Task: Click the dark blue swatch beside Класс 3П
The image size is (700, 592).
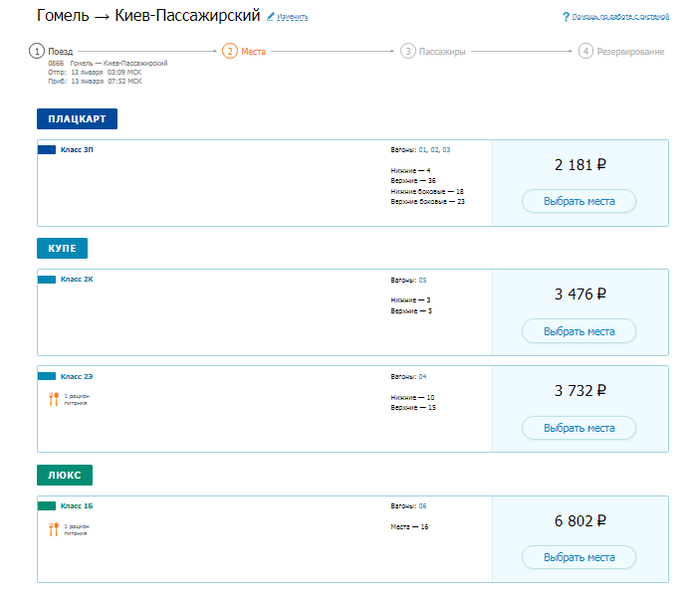Action: pyautogui.click(x=47, y=149)
